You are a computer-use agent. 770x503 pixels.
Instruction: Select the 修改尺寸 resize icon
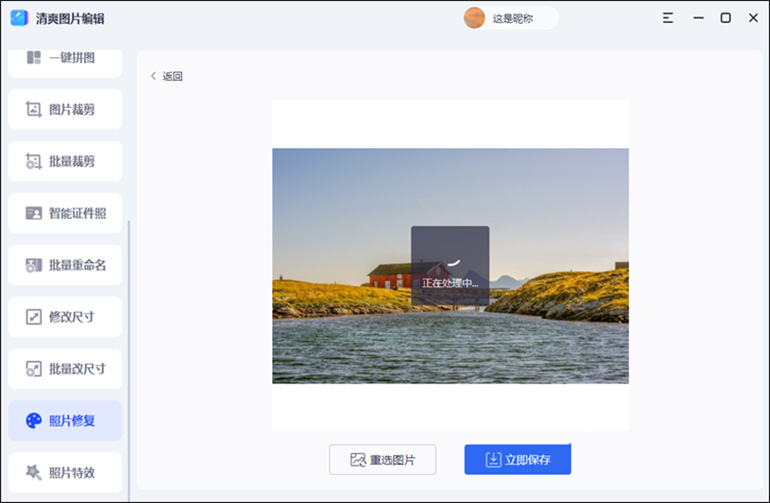click(x=33, y=317)
